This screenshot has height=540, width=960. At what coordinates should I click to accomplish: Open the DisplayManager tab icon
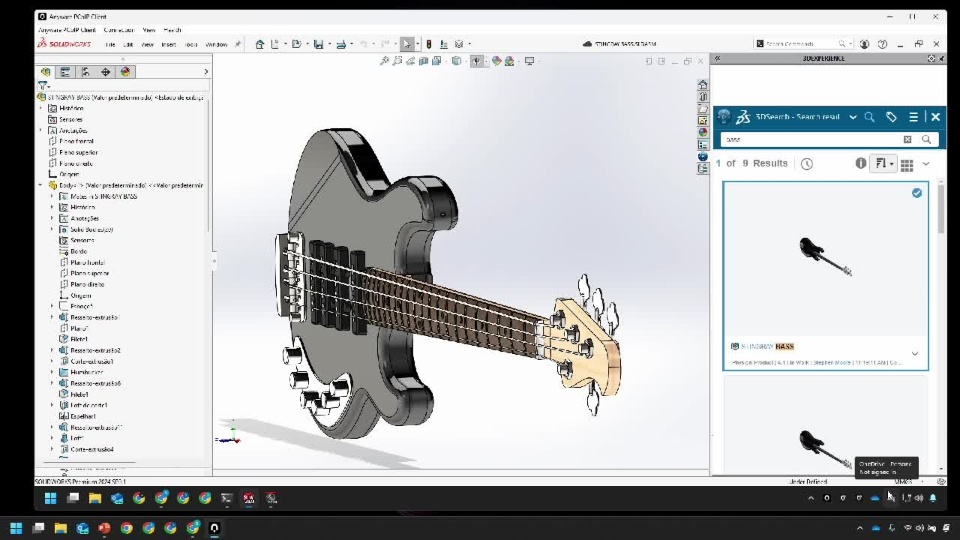point(126,72)
